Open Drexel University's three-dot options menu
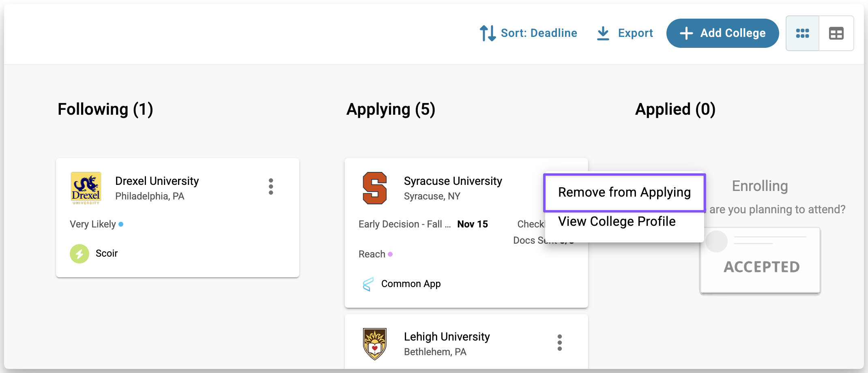The height and width of the screenshot is (373, 868). click(x=271, y=186)
